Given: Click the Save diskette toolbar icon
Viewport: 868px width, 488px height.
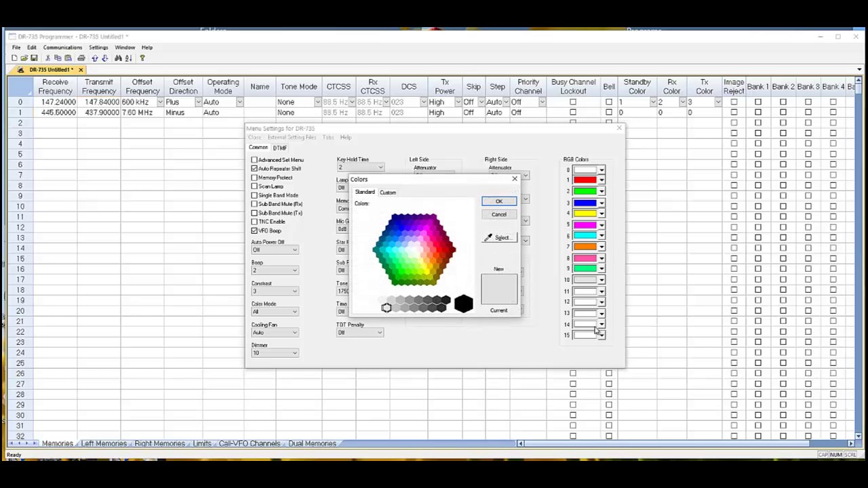Looking at the screenshot, I should [34, 58].
